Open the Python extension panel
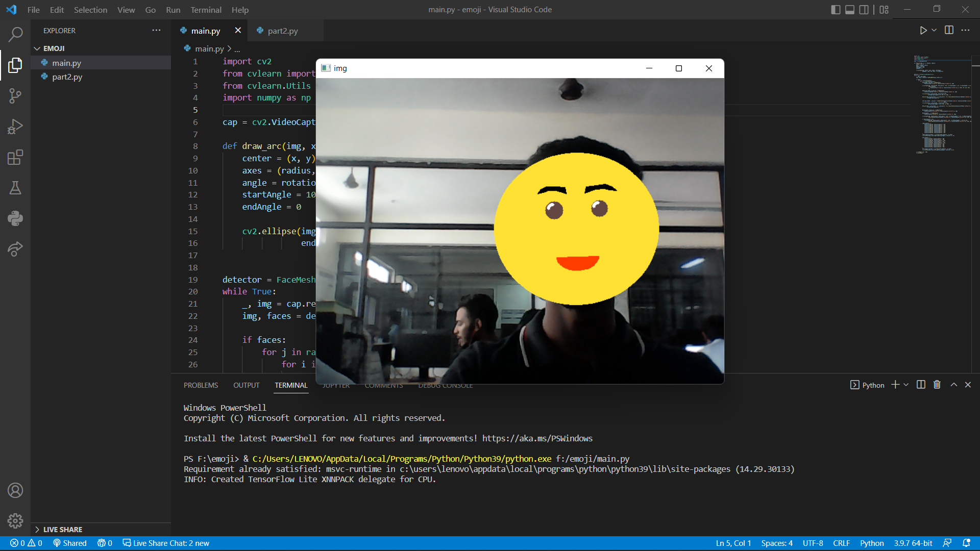Image resolution: width=980 pixels, height=551 pixels. pyautogui.click(x=15, y=218)
